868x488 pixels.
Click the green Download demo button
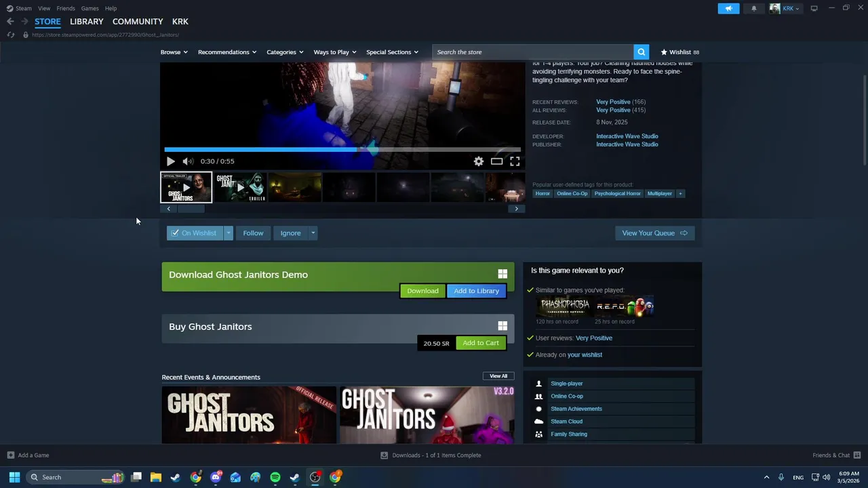(x=422, y=291)
